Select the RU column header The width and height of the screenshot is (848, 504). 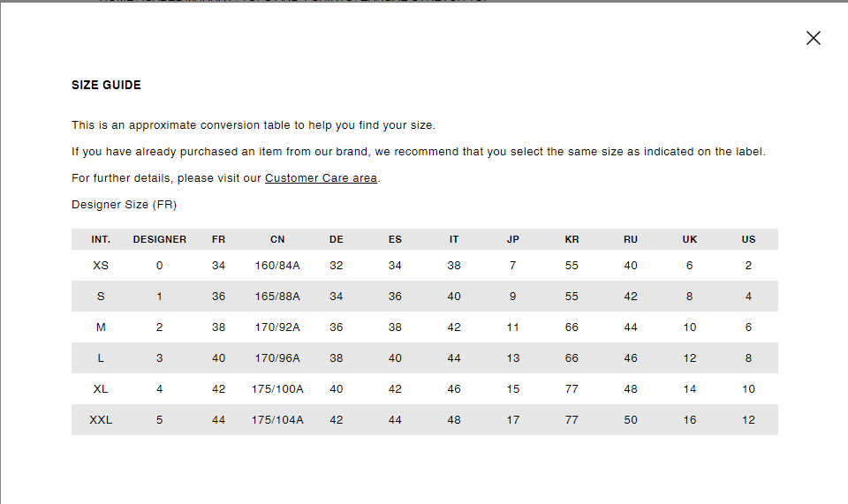631,239
